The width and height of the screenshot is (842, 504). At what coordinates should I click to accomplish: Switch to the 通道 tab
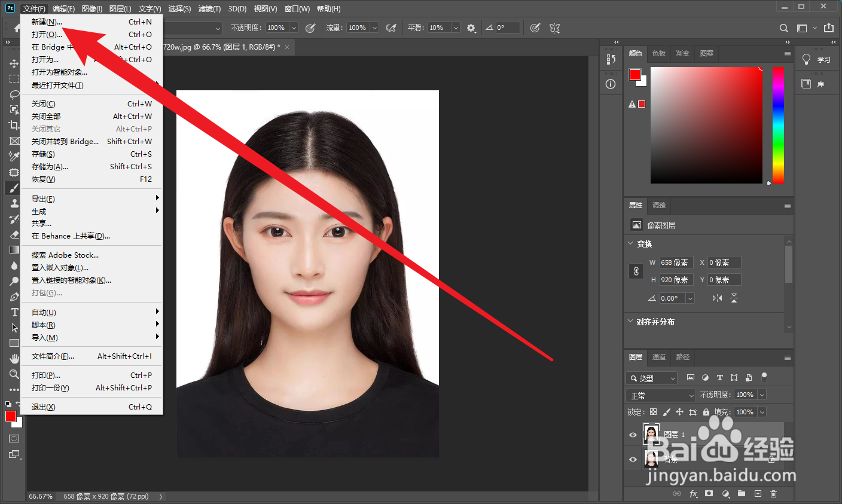tap(658, 357)
